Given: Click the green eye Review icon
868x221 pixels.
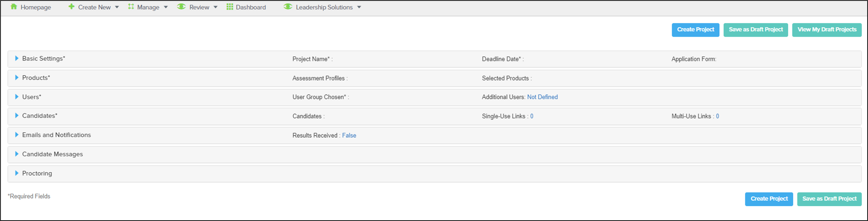Looking at the screenshot, I should point(181,7).
